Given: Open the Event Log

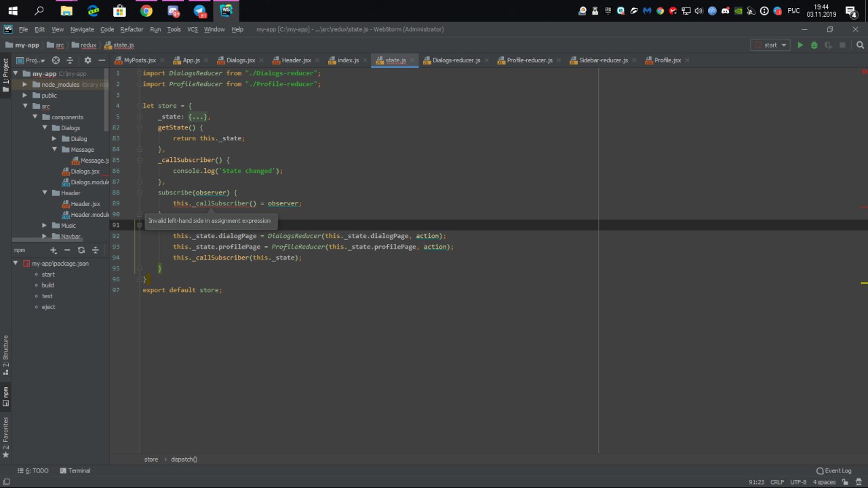Looking at the screenshot, I should coord(834,470).
